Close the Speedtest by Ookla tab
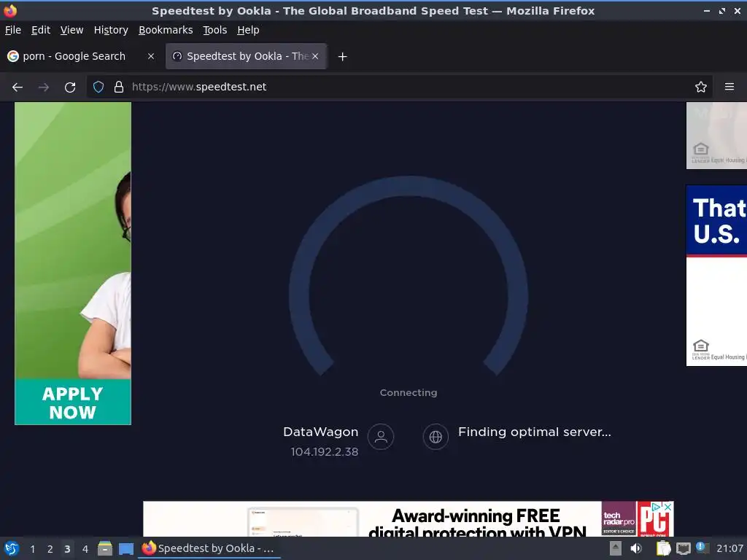The width and height of the screenshot is (747, 560). (315, 56)
